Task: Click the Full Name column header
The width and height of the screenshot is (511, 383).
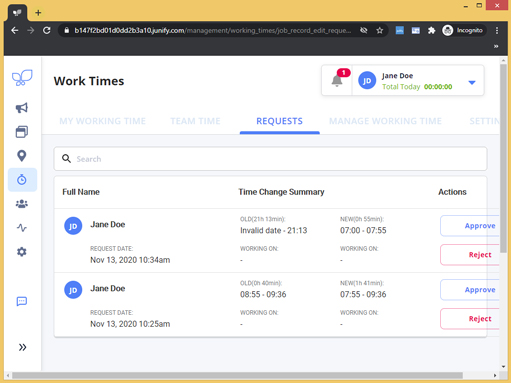Action: (81, 192)
